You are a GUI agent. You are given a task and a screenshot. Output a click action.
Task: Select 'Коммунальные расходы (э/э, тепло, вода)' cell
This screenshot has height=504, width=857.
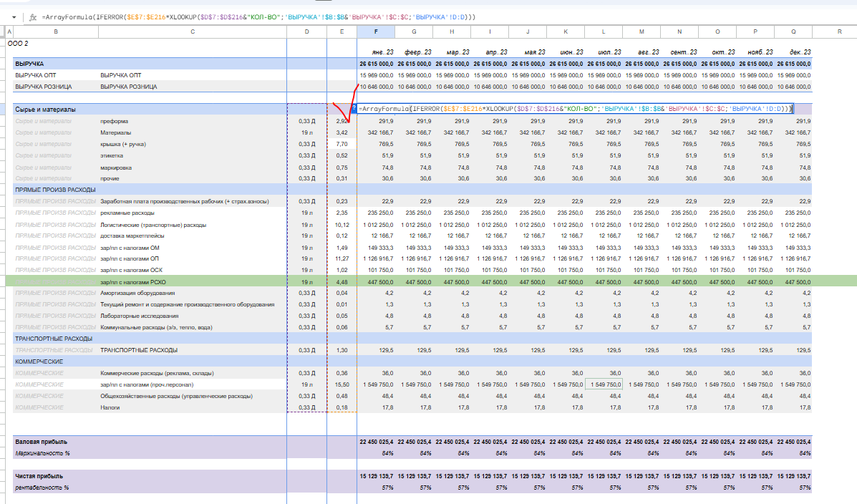[x=156, y=327]
